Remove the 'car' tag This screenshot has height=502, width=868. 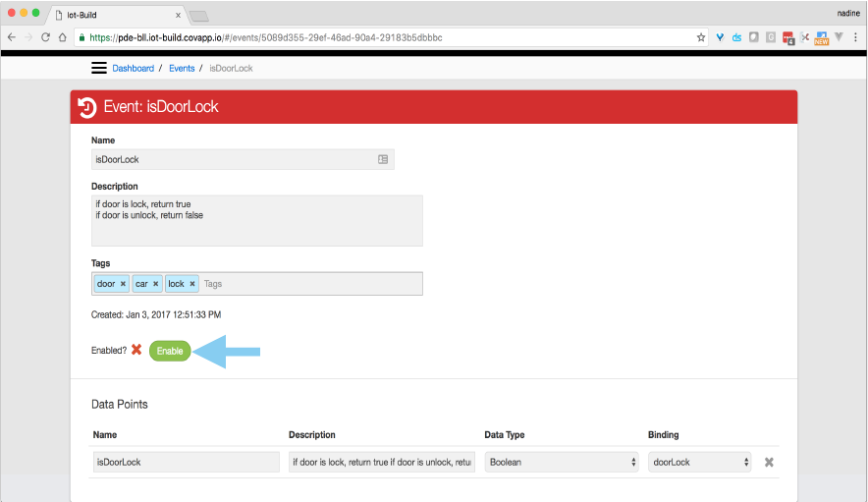pyautogui.click(x=155, y=284)
